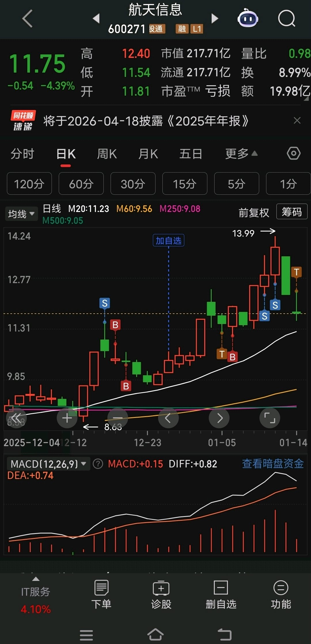Tap the M60:9.56 moving average label
This screenshot has height=644, width=311.
134,209
